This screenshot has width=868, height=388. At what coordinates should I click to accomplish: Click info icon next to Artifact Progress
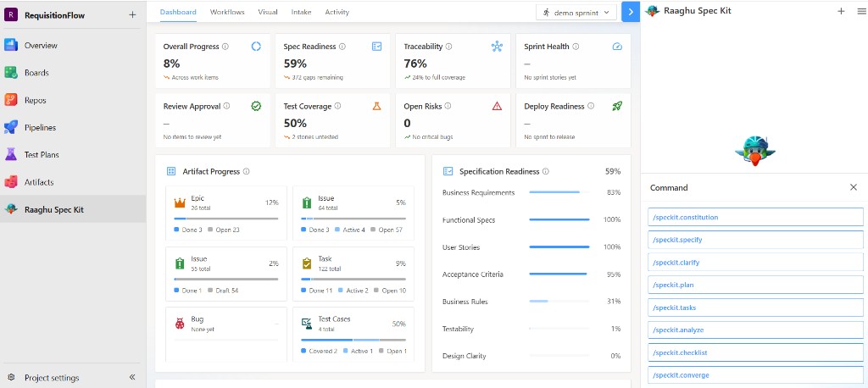click(247, 172)
